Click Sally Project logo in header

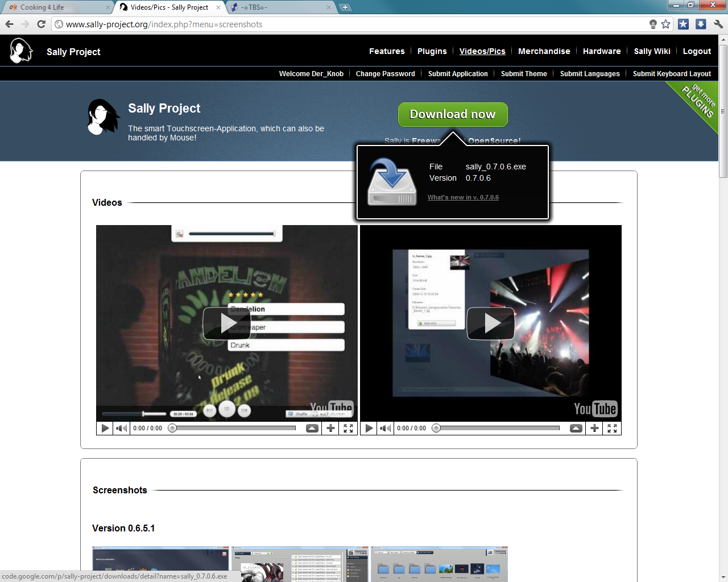point(21,51)
